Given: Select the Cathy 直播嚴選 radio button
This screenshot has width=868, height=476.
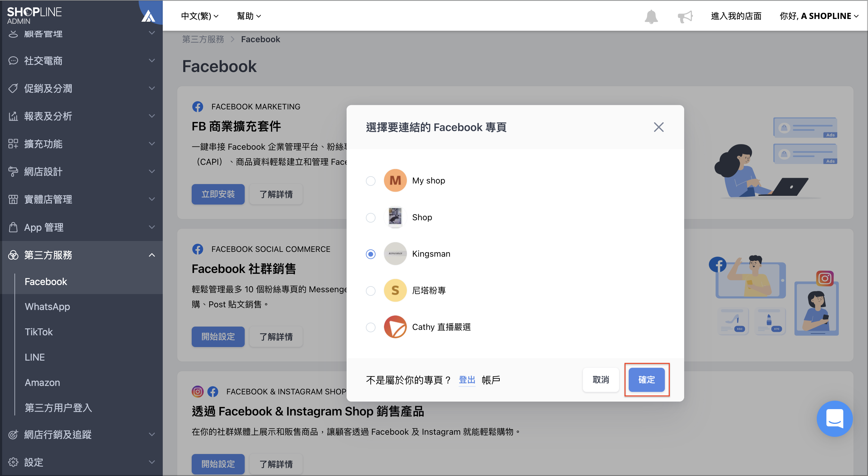Looking at the screenshot, I should [x=370, y=327].
